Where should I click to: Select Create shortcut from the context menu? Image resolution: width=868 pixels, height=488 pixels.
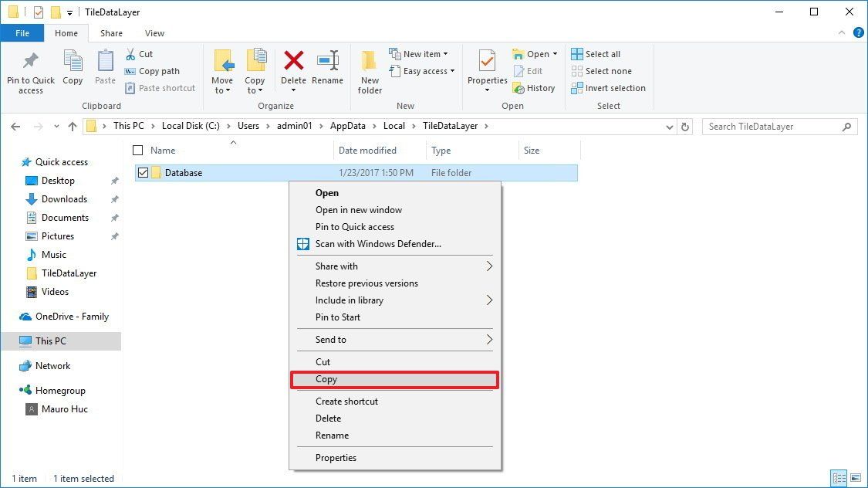pyautogui.click(x=346, y=401)
